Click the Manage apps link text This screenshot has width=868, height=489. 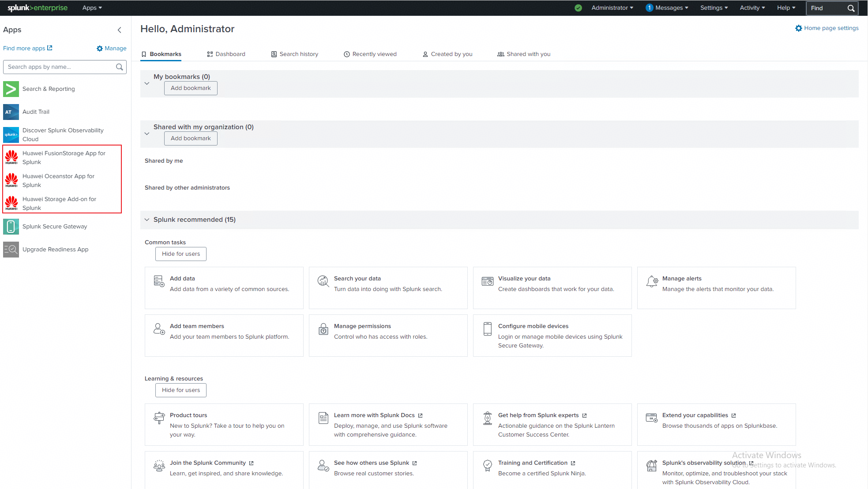tap(116, 49)
